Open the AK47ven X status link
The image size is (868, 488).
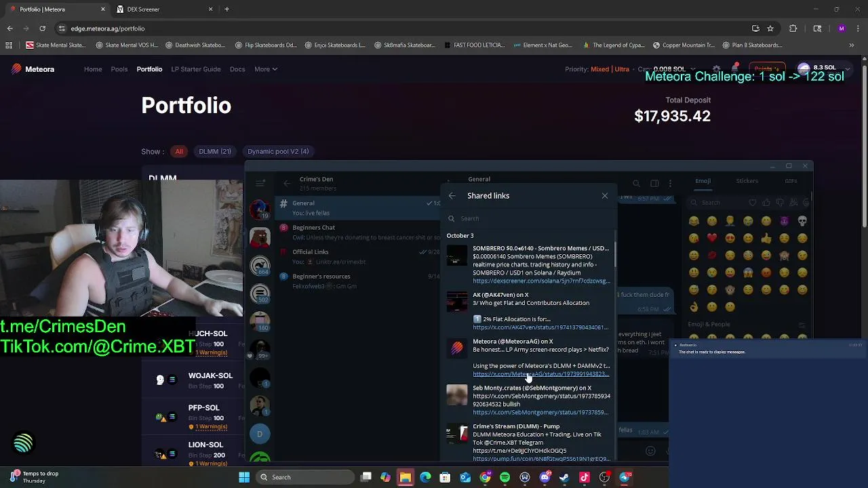pyautogui.click(x=540, y=327)
